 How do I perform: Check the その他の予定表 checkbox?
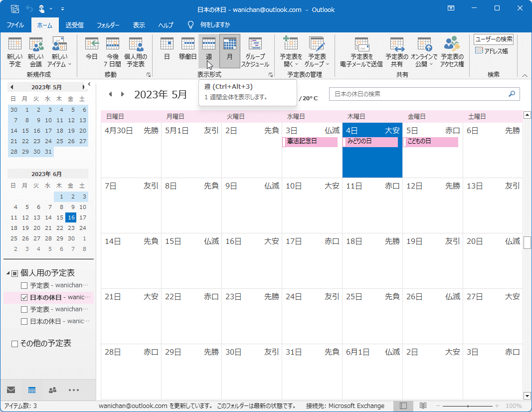pyautogui.click(x=14, y=344)
